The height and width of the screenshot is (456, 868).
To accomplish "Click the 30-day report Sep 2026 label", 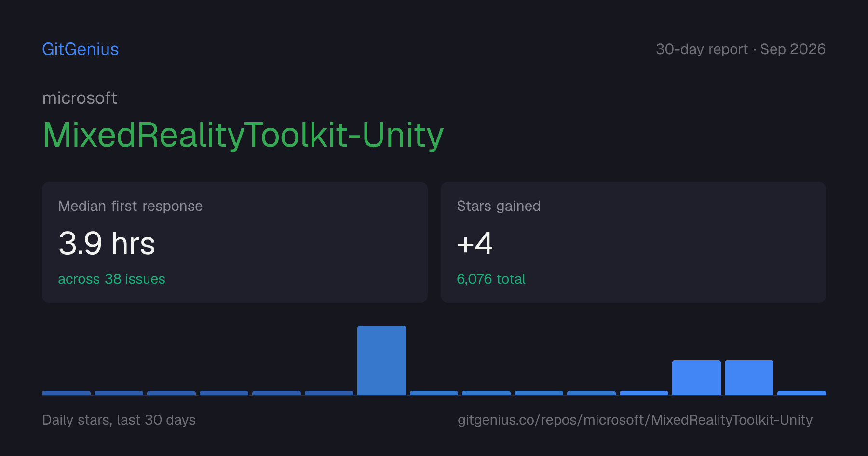I will coord(741,49).
